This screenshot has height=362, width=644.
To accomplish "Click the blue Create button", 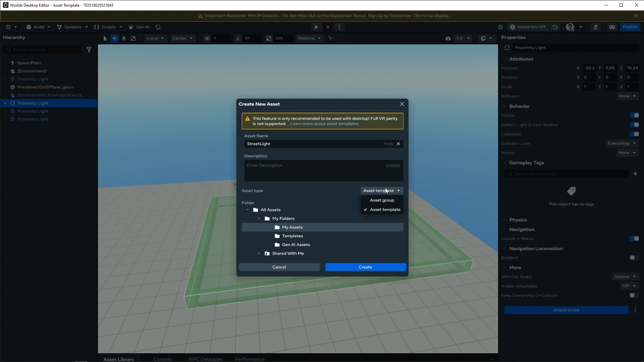I will pos(365,267).
